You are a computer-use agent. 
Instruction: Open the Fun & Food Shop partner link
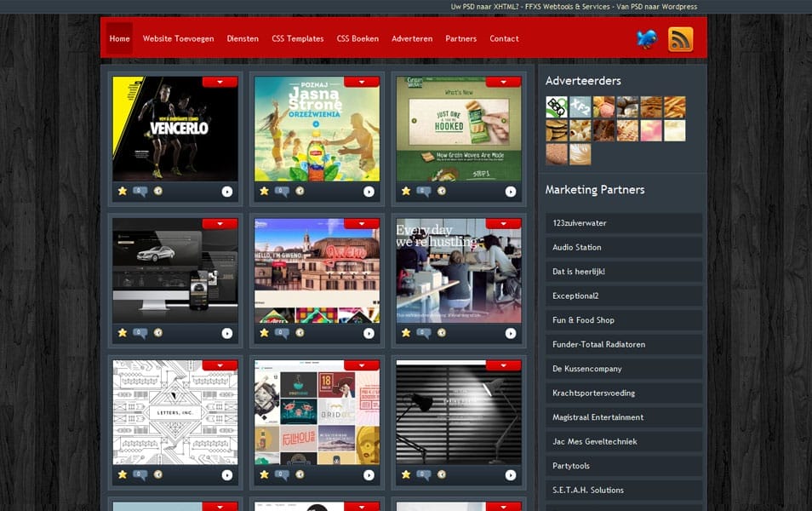click(624, 319)
